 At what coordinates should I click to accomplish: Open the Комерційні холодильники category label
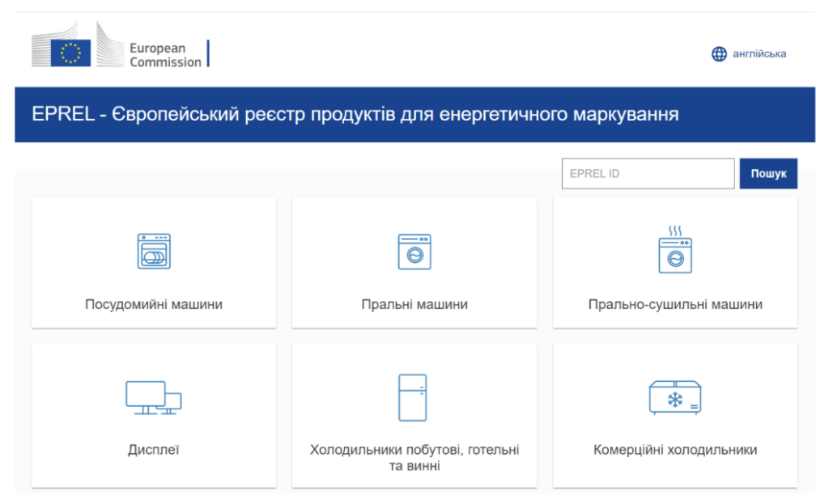(675, 450)
